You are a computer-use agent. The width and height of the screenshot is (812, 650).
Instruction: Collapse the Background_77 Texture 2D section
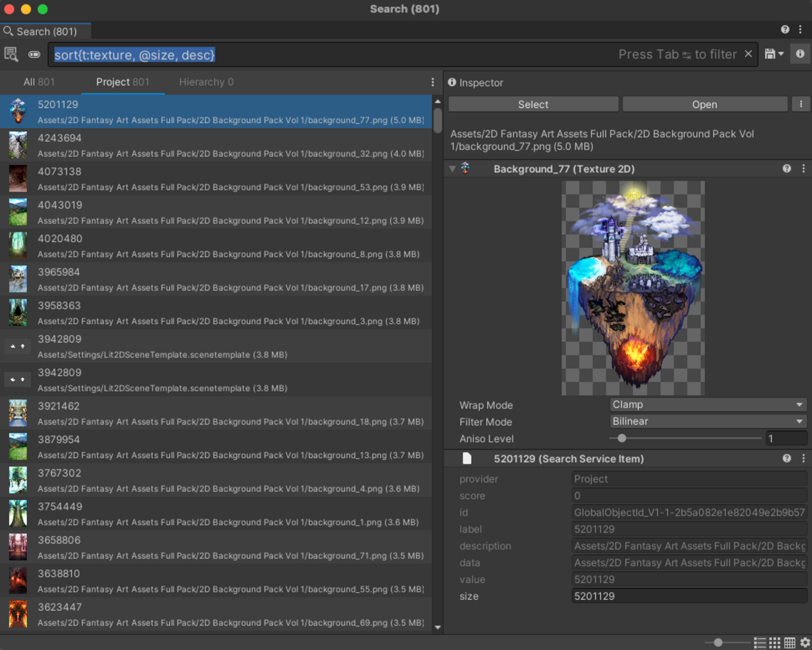[452, 169]
